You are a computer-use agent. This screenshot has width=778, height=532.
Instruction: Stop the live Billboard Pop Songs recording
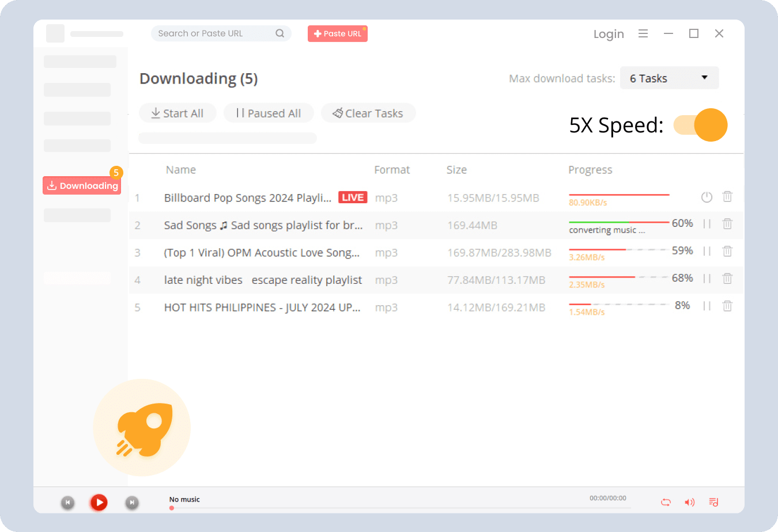[x=707, y=196]
